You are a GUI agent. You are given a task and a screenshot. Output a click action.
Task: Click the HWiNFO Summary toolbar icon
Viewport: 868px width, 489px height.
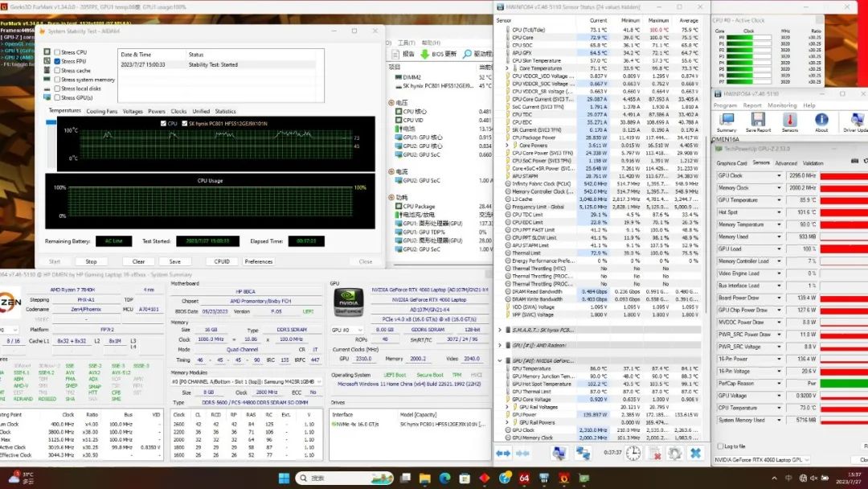[727, 122]
